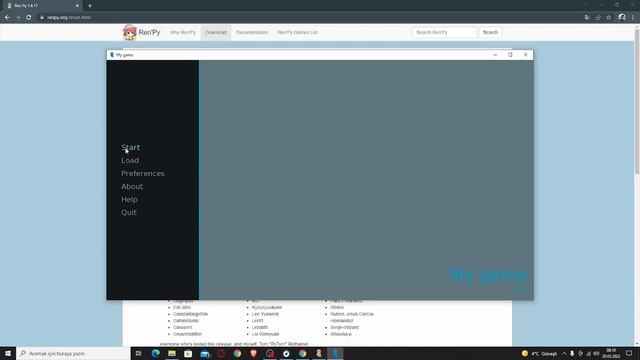The height and width of the screenshot is (360, 640).
Task: Start the game from the main menu
Action: pyautogui.click(x=130, y=147)
